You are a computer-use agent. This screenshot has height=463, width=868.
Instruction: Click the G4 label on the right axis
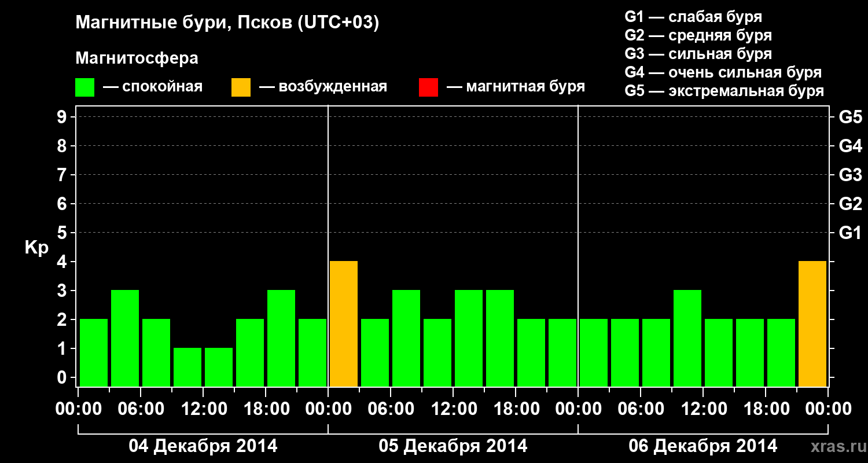click(x=850, y=146)
